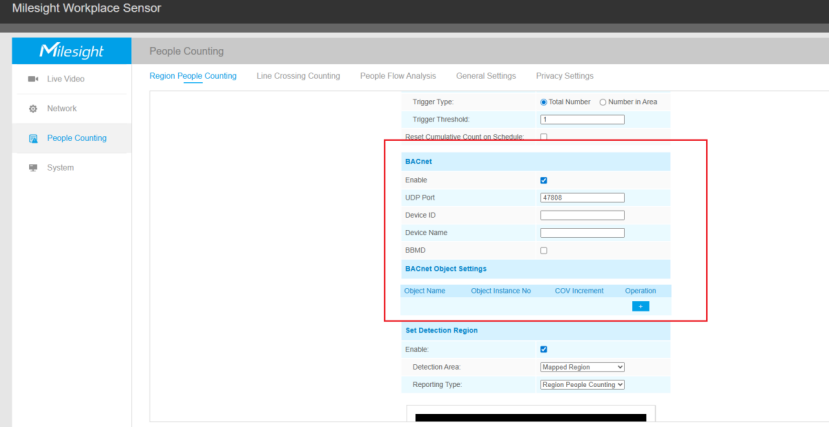The height and width of the screenshot is (428, 829).
Task: Switch to Privacy Settings tab
Action: (x=565, y=76)
